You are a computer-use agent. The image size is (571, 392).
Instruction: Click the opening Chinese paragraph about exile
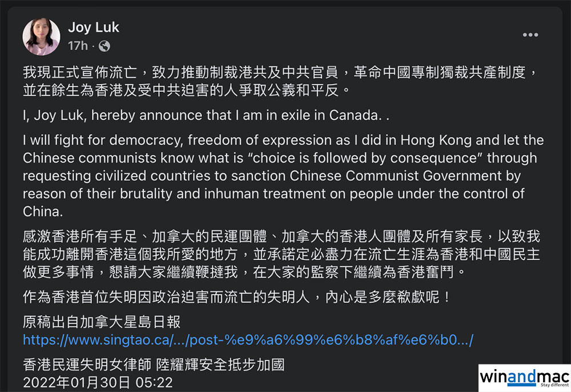280,81
